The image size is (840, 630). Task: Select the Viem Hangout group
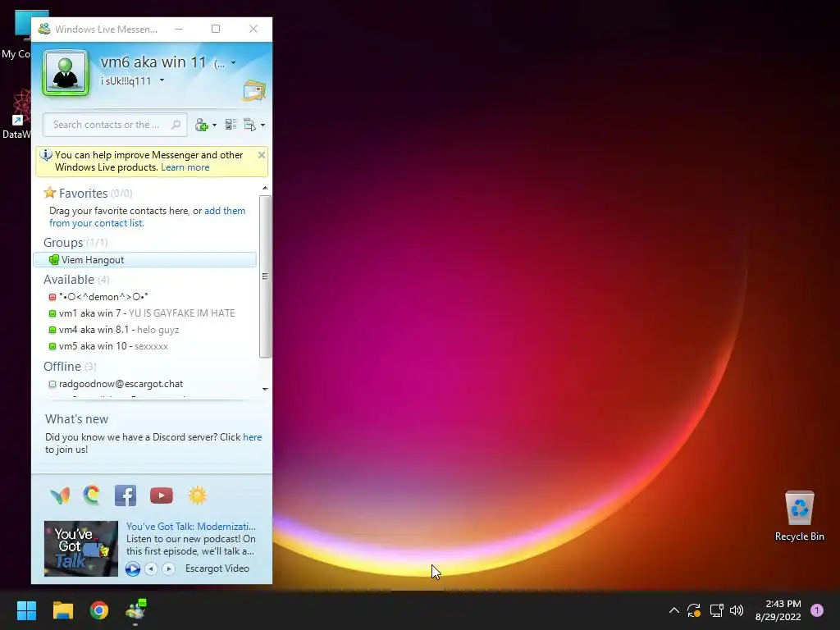coord(144,260)
